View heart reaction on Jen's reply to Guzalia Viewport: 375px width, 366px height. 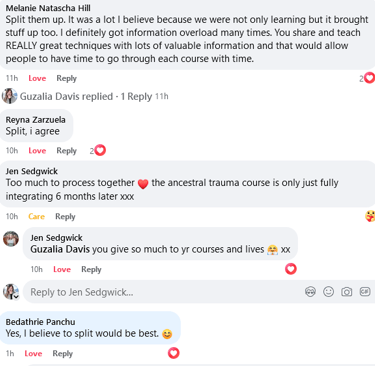pos(291,269)
